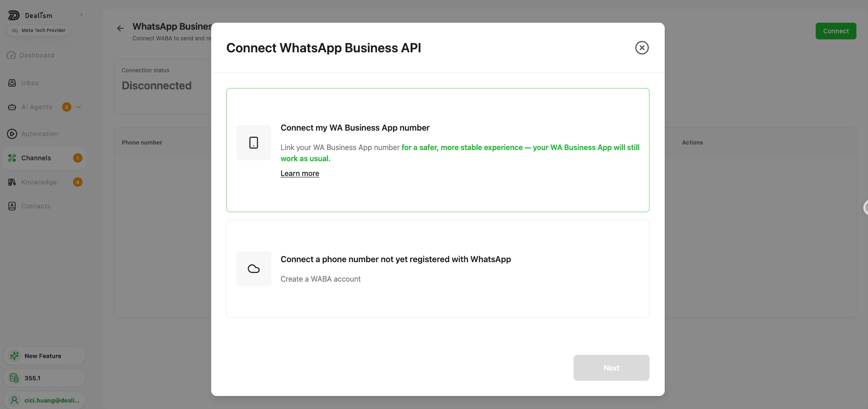
Task: Click the AI Agents badge showing 5
Action: 67,107
